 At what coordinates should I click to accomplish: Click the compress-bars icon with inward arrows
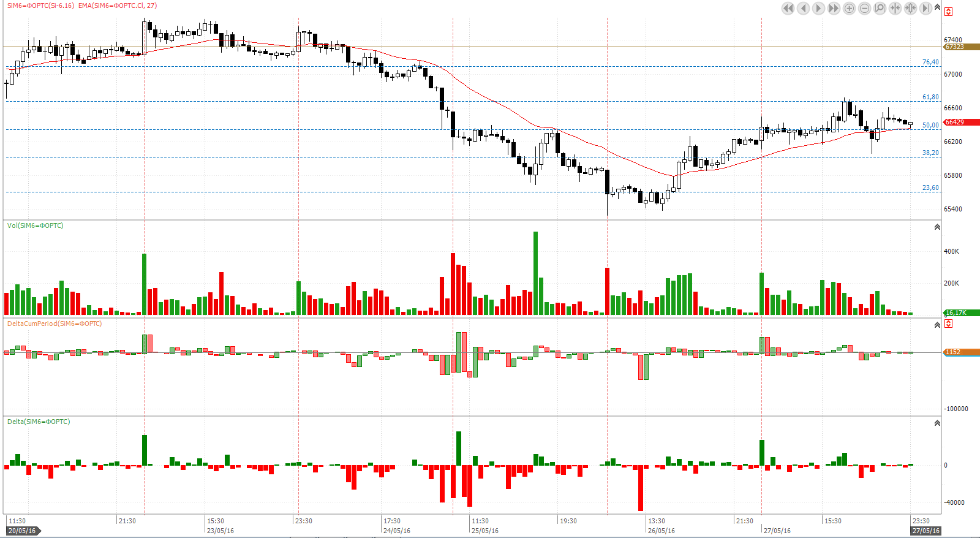click(895, 8)
